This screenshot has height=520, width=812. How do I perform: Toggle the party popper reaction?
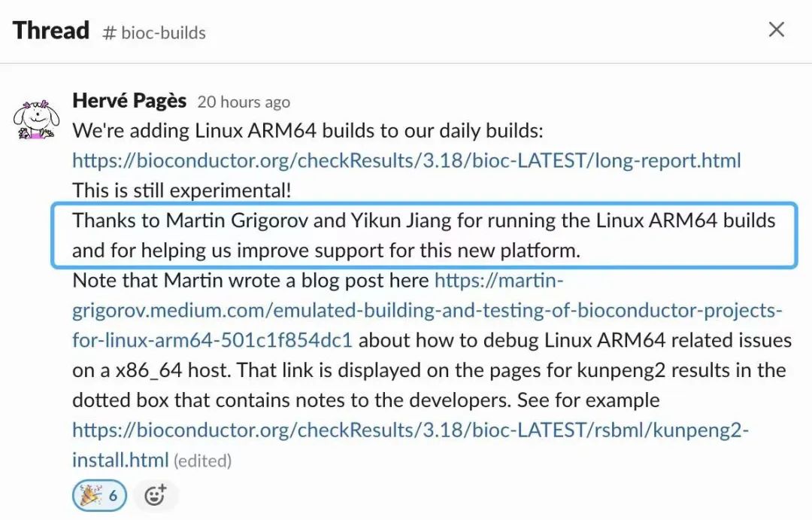click(99, 495)
